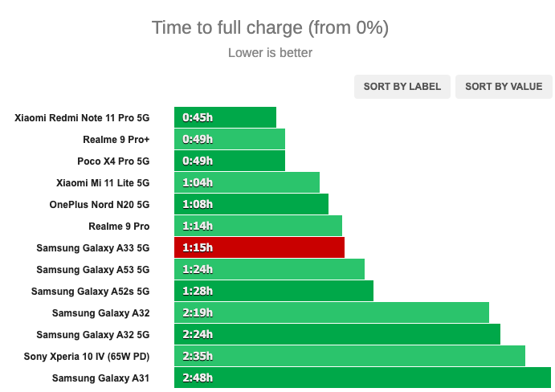
Task: Click the SORT BY VALUE button
Action: coord(504,87)
